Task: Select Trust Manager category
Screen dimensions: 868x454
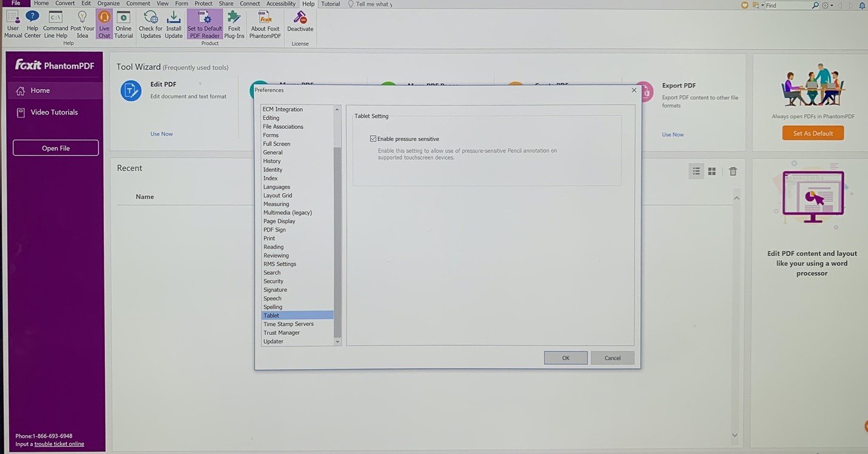Action: (x=282, y=332)
